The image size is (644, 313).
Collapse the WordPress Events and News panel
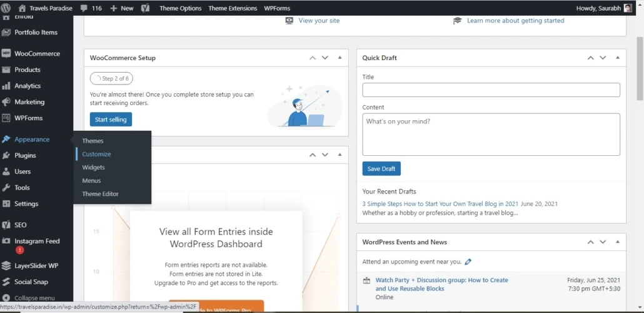click(x=618, y=242)
